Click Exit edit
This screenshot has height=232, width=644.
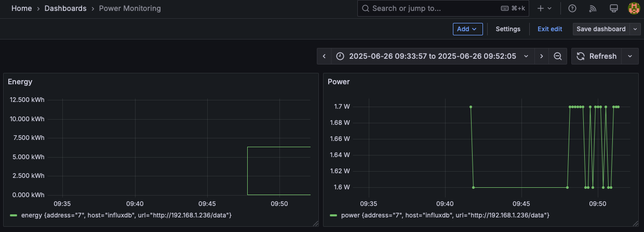(549, 29)
